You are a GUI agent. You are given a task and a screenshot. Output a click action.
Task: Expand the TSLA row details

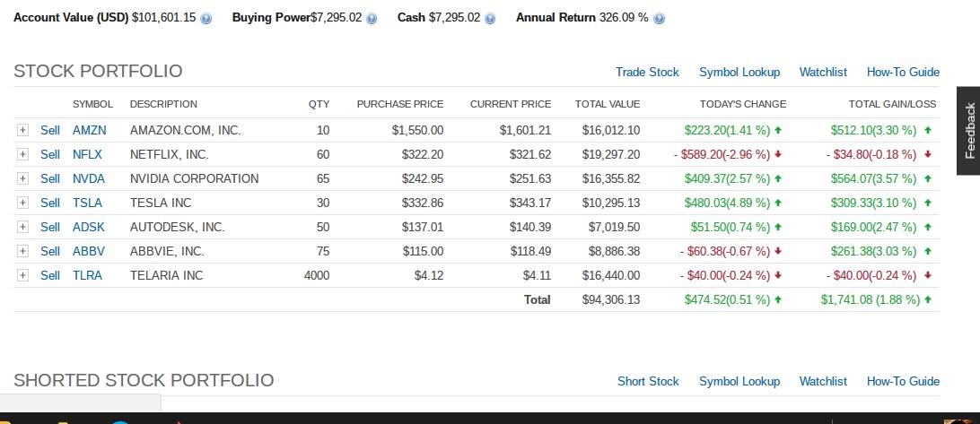[23, 203]
